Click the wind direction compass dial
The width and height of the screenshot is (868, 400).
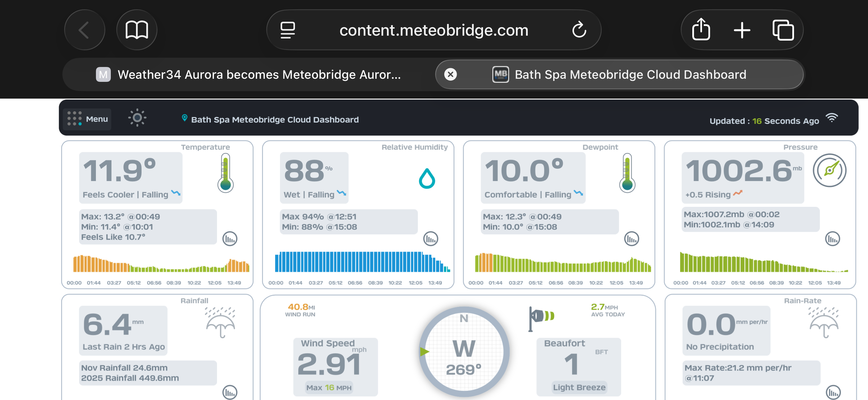tap(464, 352)
